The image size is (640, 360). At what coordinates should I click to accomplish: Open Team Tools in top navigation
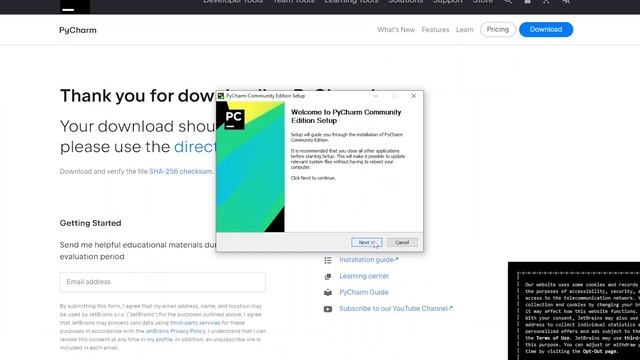pos(293,2)
